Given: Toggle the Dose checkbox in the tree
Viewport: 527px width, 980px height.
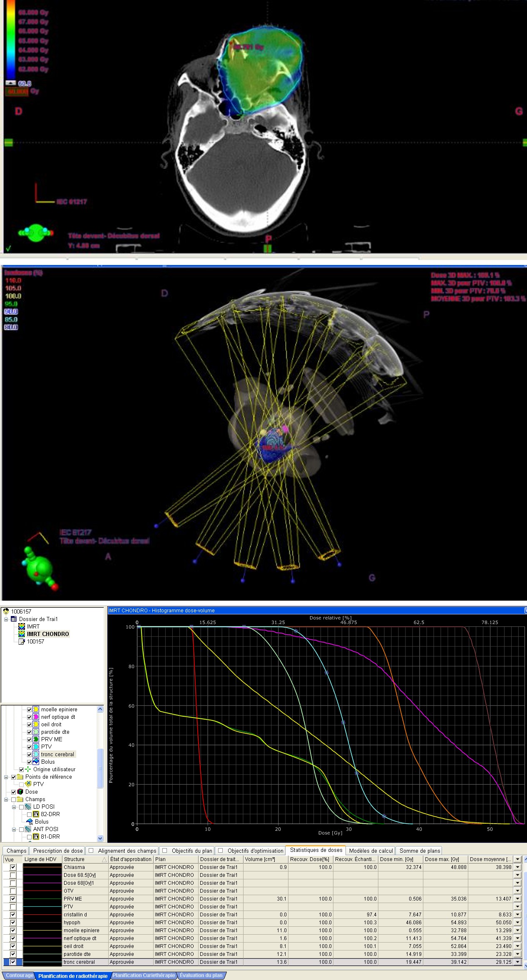Looking at the screenshot, I should [14, 792].
